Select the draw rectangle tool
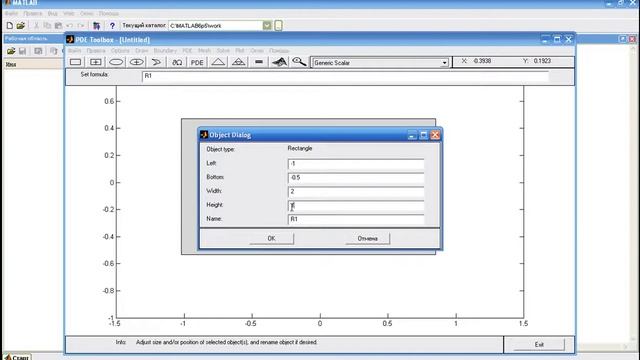Viewport: 640px width, 360px height. (x=76, y=62)
